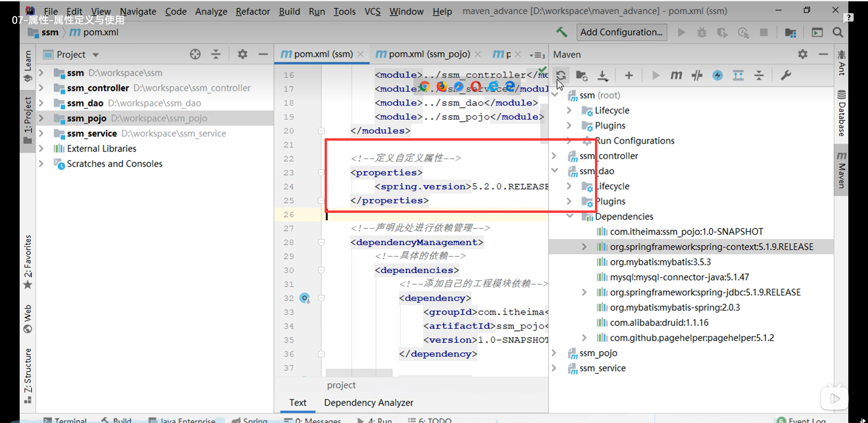The width and height of the screenshot is (868, 423).
Task: Toggle Offline Mode in Maven toolbar
Action: [697, 75]
